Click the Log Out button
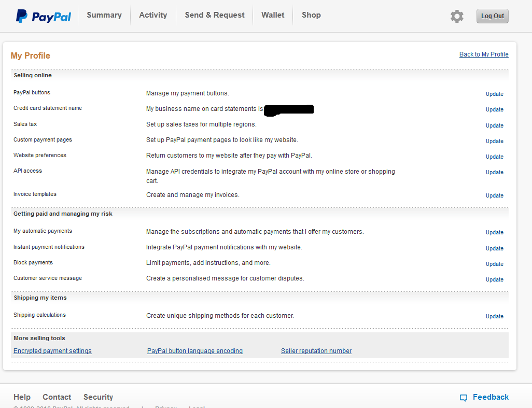This screenshot has height=408, width=532. point(492,16)
